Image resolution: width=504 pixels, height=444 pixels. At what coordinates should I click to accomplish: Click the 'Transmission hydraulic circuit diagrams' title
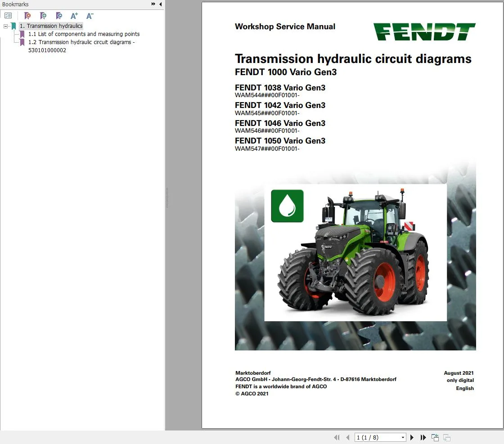(353, 59)
